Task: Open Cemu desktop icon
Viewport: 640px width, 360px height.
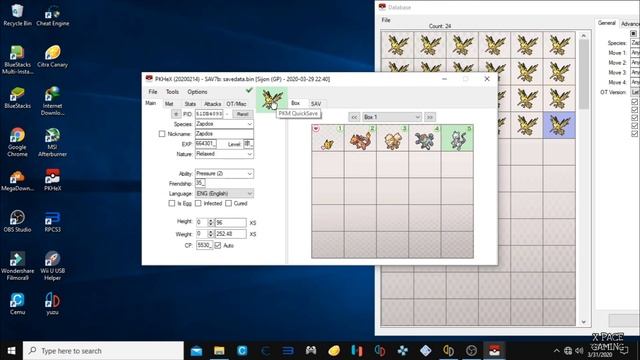Action: [17, 304]
